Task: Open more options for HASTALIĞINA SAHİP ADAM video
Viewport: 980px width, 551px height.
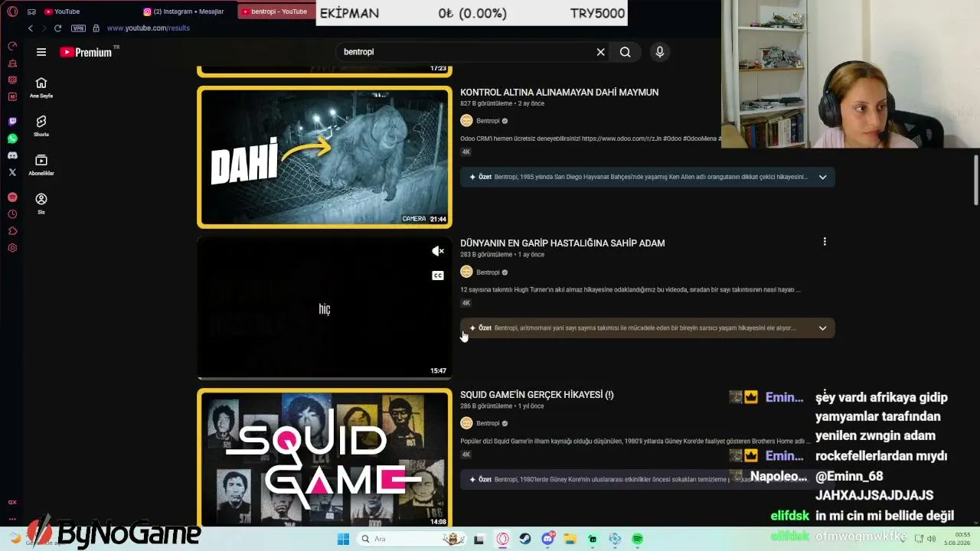Action: pyautogui.click(x=825, y=242)
